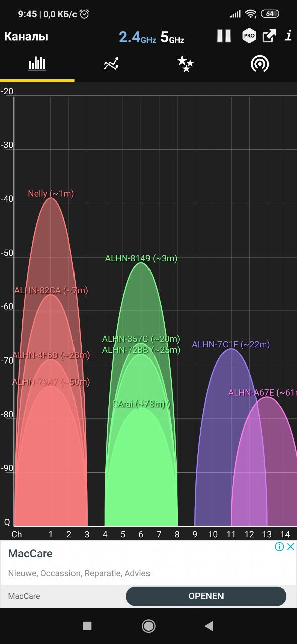Select the ALHN-357C (~20m) network label
297x644 pixels.
pyautogui.click(x=141, y=339)
